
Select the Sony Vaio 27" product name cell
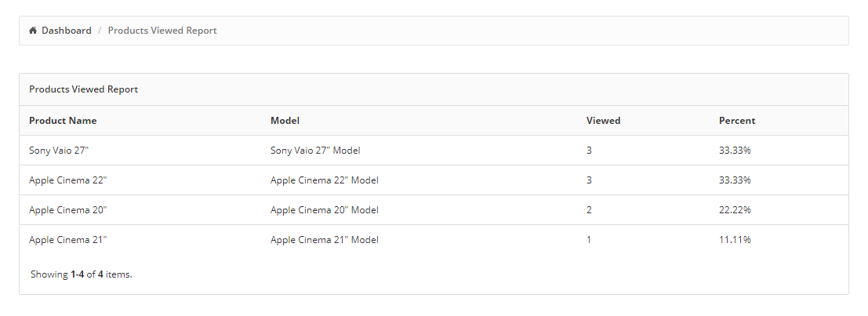coord(59,151)
